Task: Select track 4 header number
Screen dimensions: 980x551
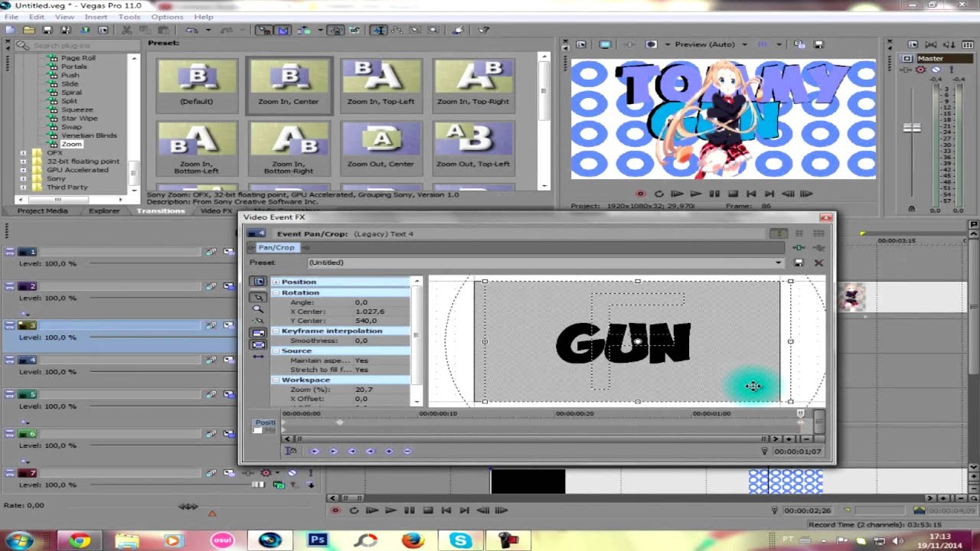Action: pyautogui.click(x=28, y=360)
